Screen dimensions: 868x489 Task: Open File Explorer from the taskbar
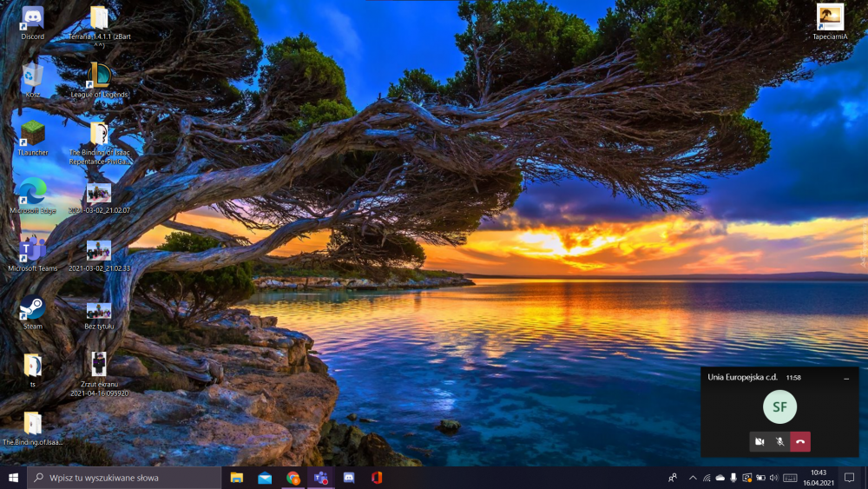pyautogui.click(x=236, y=478)
